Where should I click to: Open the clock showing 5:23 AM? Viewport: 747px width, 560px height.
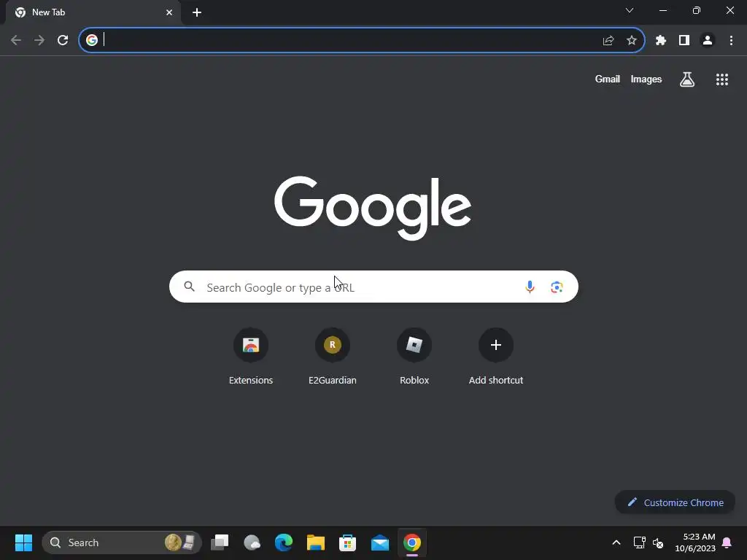695,542
